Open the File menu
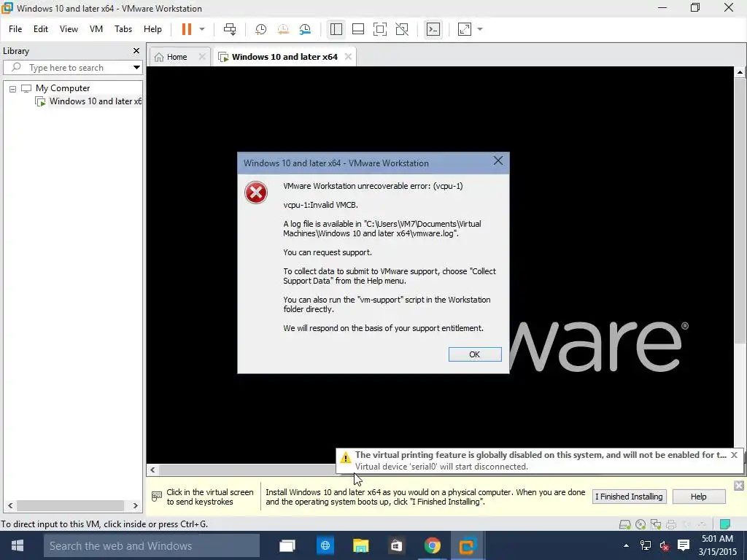 click(15, 29)
